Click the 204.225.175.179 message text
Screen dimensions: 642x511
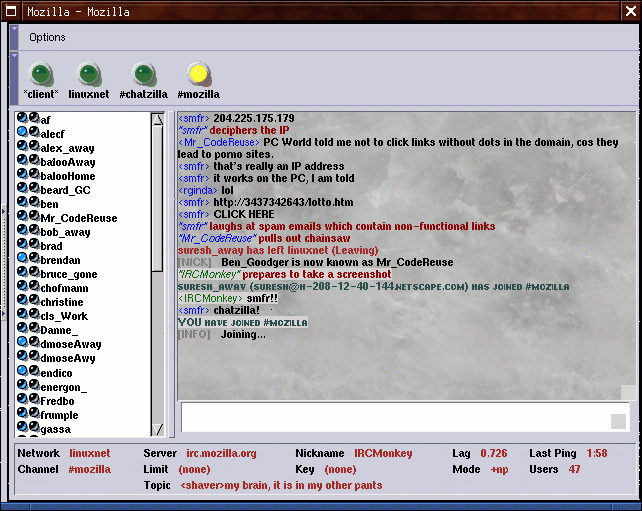[x=254, y=118]
